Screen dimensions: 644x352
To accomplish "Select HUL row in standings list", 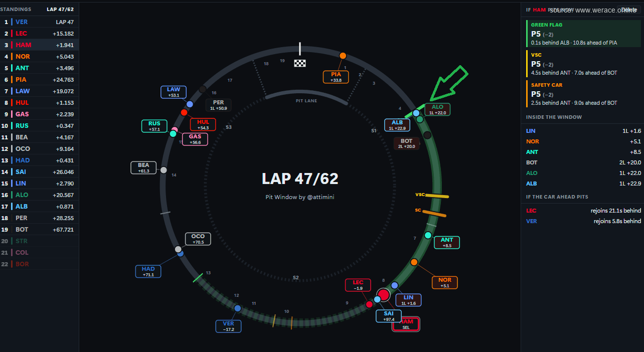I will pos(39,103).
